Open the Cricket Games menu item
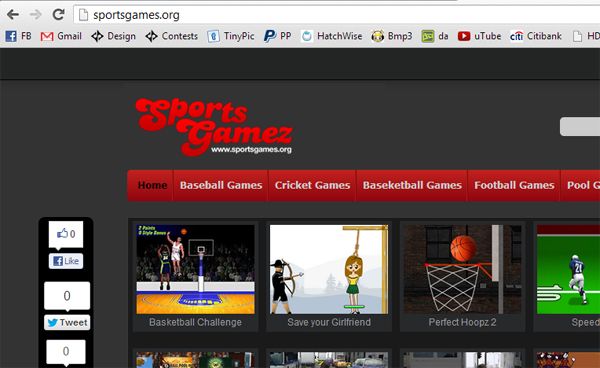Screen dimensions: 600x368 pyautogui.click(x=312, y=186)
